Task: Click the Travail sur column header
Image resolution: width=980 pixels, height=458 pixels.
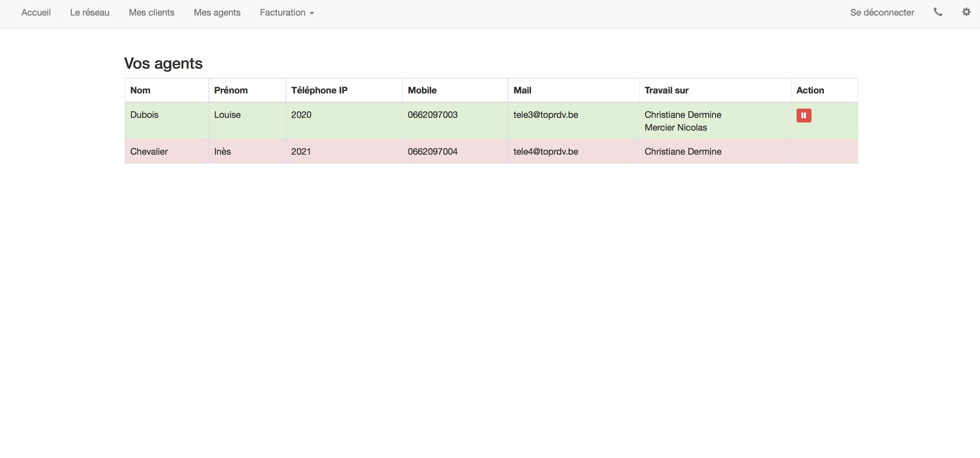Action: tap(715, 90)
